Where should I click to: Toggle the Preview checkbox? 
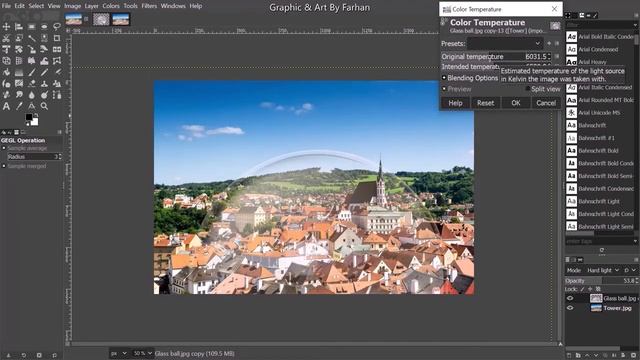click(x=444, y=89)
